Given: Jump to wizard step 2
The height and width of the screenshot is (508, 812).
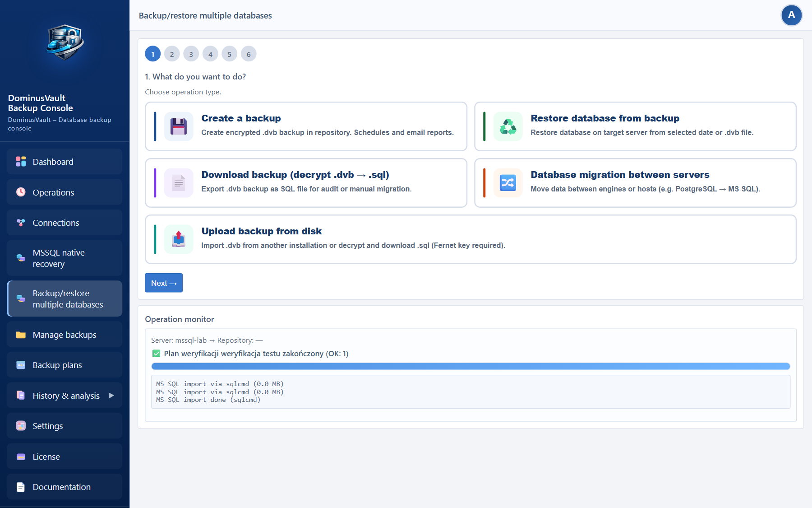Looking at the screenshot, I should pyautogui.click(x=172, y=54).
